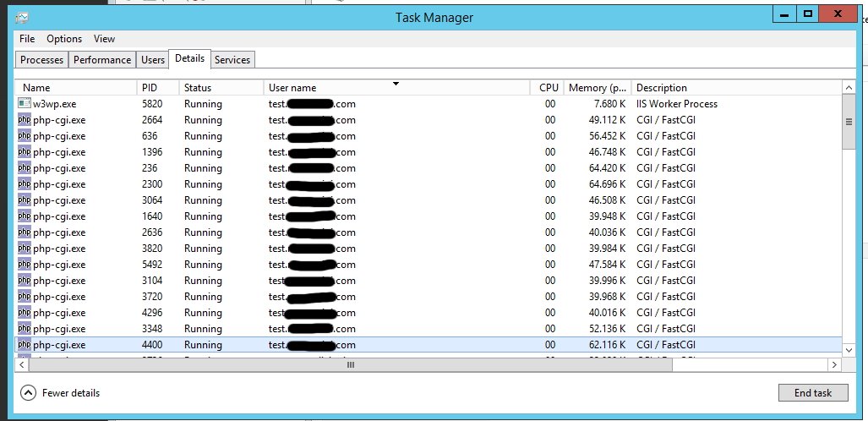Click the horizontal scrollbar thumb
Screen dimensions: 868x421
click(x=351, y=365)
